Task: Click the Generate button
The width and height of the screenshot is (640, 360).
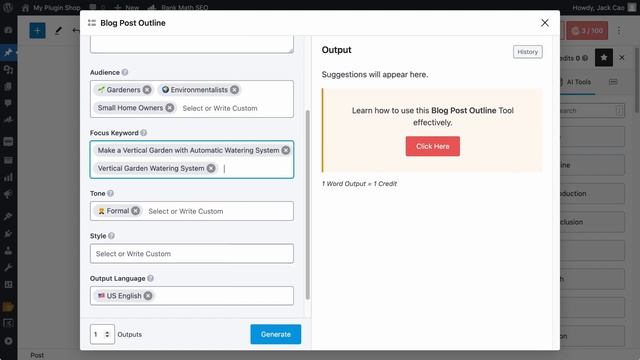Action: (276, 334)
